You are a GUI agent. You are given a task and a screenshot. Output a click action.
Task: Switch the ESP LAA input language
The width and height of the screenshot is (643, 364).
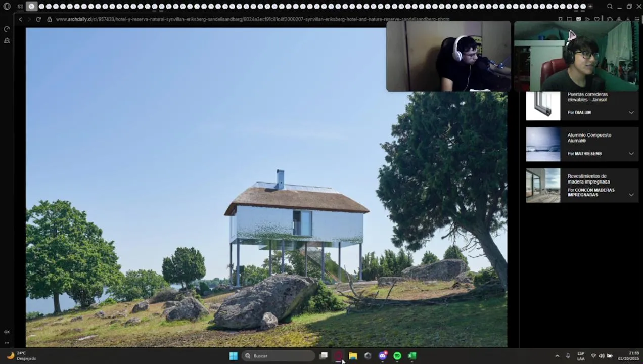pyautogui.click(x=581, y=356)
